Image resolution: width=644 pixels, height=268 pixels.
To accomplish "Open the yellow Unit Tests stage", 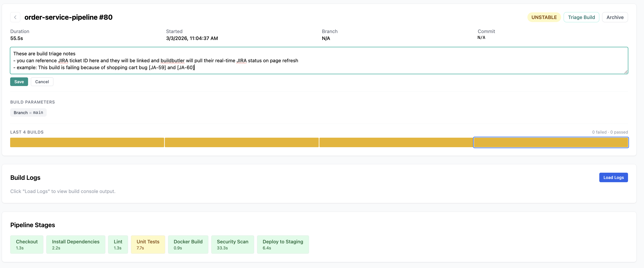I will pos(148,244).
